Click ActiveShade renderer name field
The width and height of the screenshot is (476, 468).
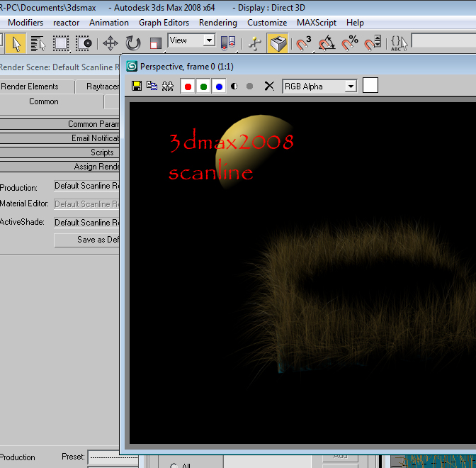pos(87,223)
